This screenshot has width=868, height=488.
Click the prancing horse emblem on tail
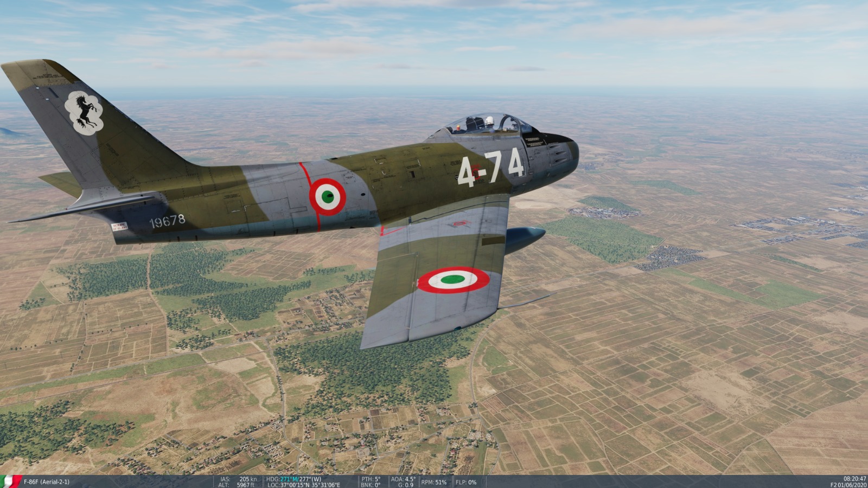tap(84, 113)
